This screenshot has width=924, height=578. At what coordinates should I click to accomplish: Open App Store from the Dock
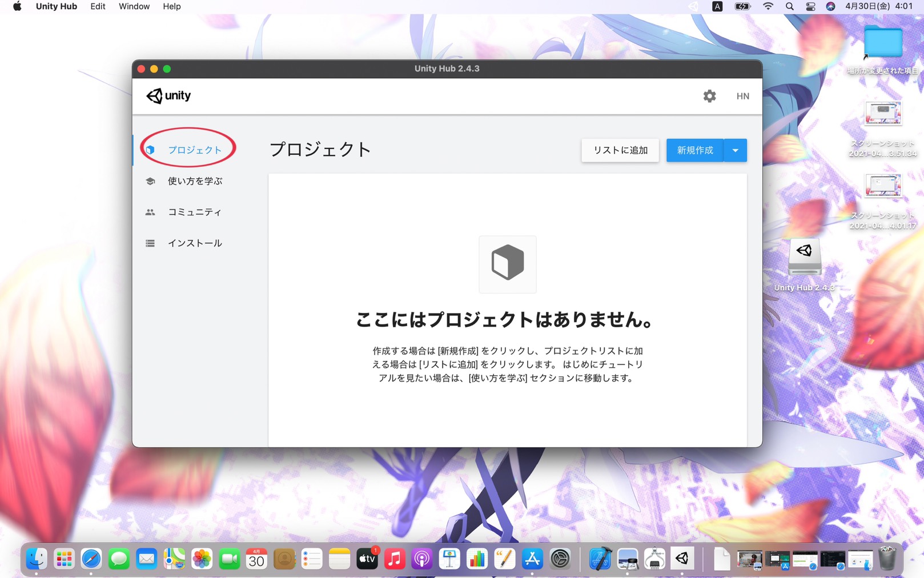click(532, 559)
